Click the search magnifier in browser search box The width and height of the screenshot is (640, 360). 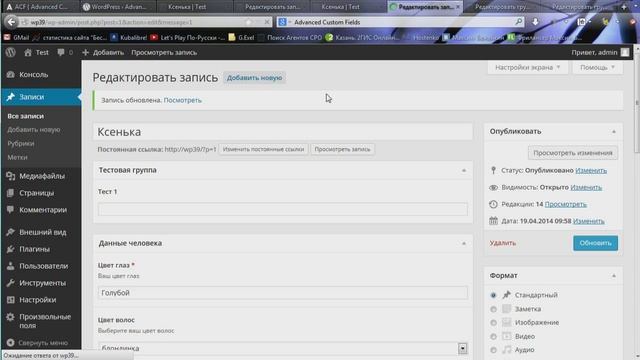click(x=518, y=22)
